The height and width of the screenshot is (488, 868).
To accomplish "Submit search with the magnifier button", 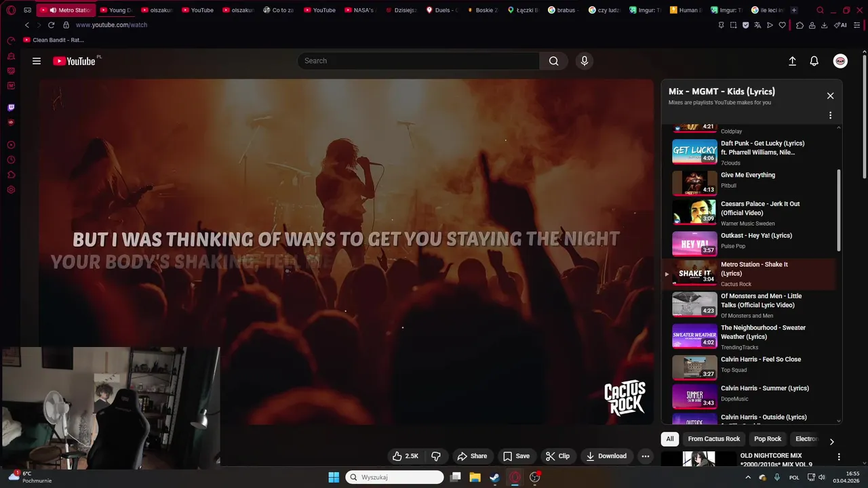I will pyautogui.click(x=553, y=61).
